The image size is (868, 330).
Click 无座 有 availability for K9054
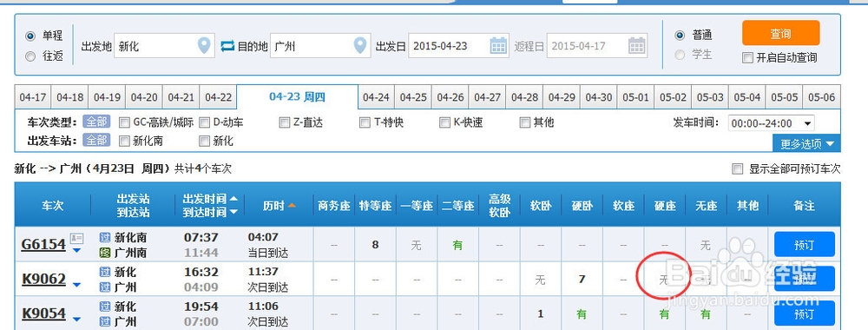click(705, 314)
